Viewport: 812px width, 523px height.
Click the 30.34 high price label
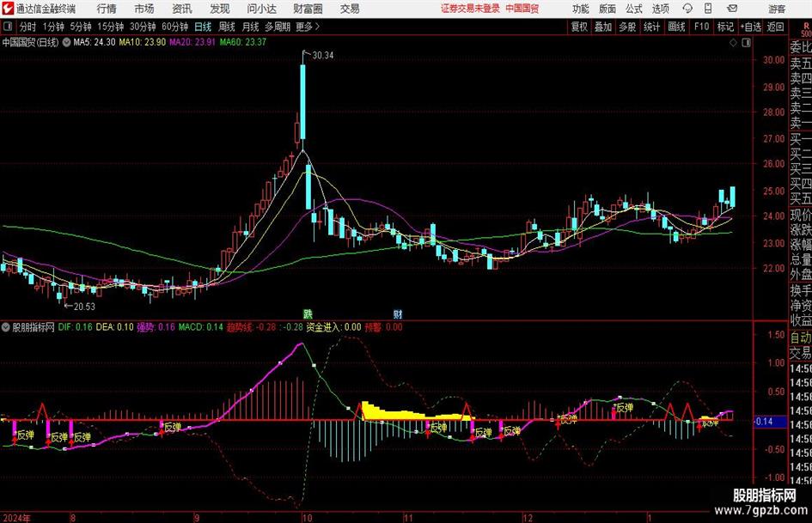pos(323,56)
